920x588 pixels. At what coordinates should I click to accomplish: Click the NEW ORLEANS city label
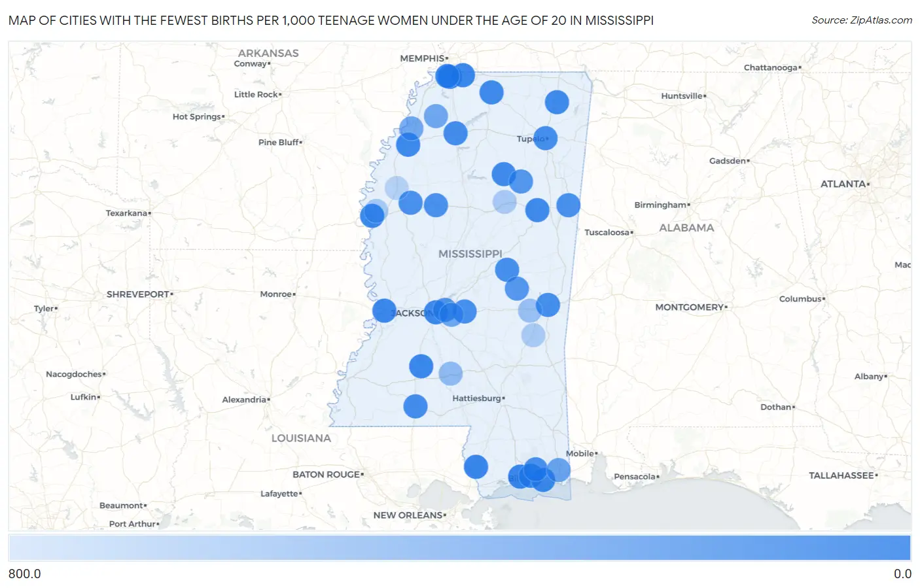[408, 515]
